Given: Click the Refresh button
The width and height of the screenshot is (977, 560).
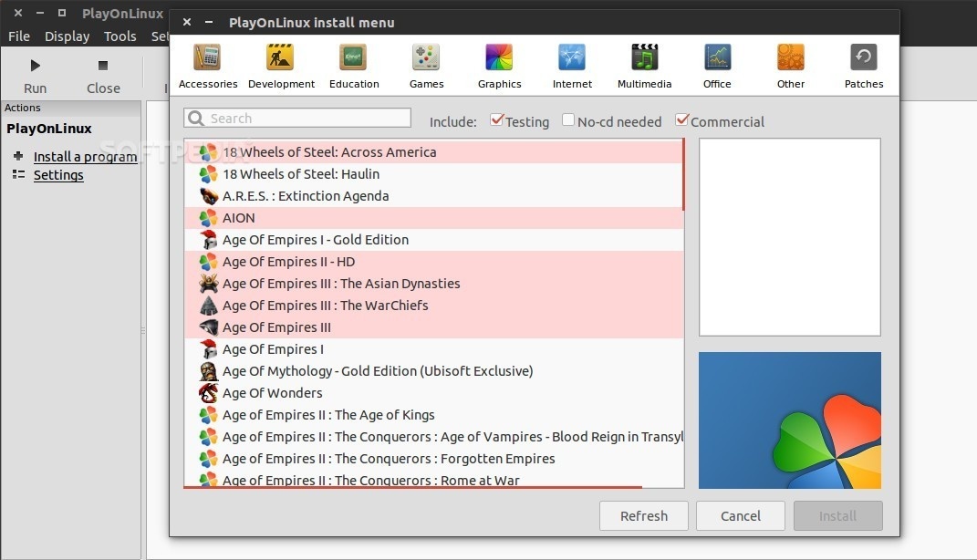Looking at the screenshot, I should pos(644,516).
